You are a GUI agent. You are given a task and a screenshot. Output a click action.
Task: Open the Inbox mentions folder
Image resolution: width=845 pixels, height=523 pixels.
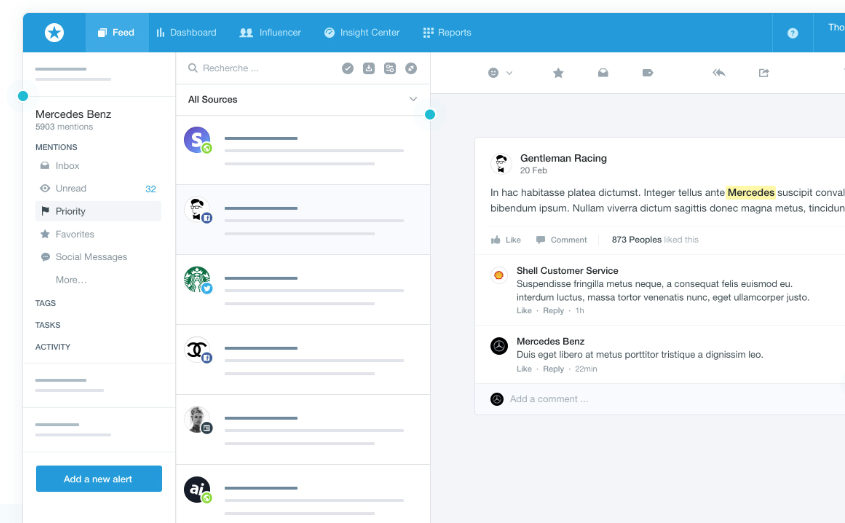click(x=98, y=166)
